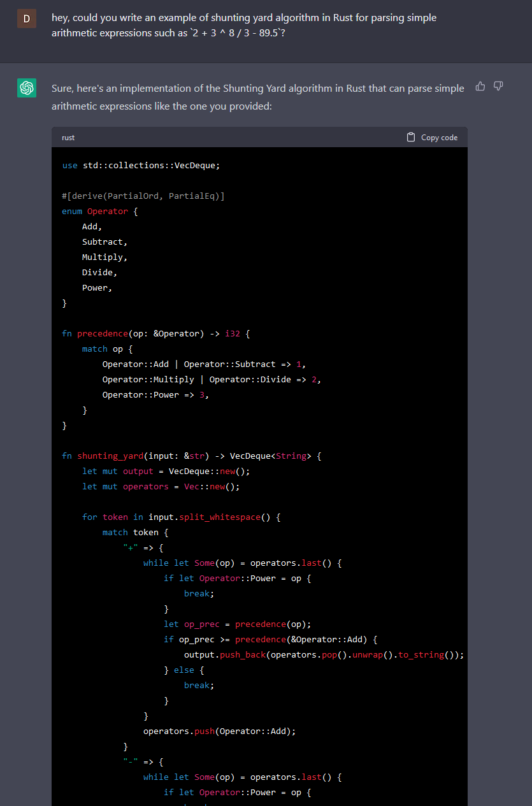The image size is (532, 806).
Task: Click the let mut operators declaration line
Action: 160,486
